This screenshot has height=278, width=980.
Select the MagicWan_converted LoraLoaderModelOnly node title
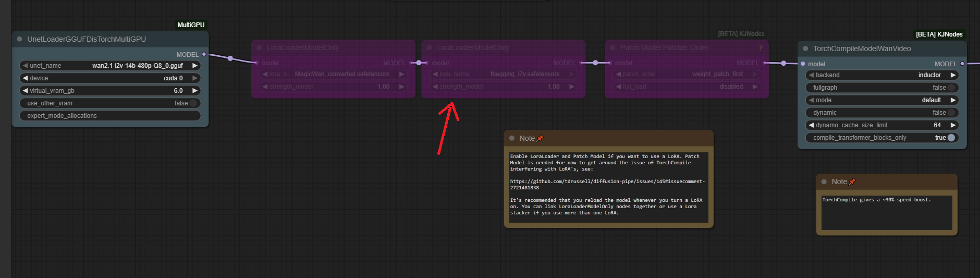click(x=303, y=47)
